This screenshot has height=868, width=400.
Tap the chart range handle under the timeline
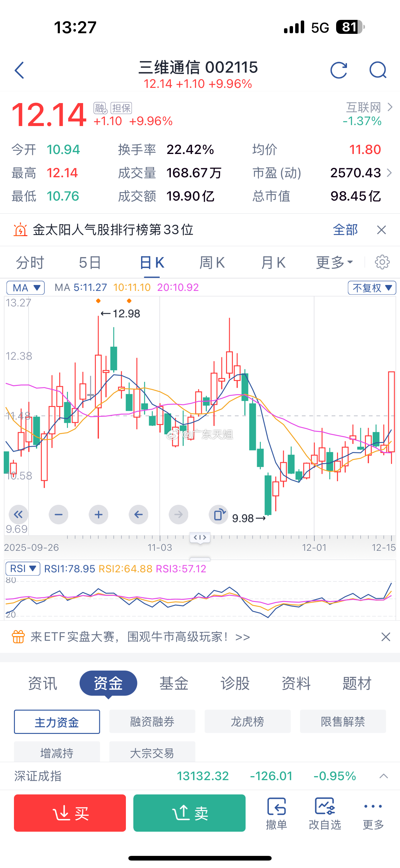coord(200,537)
